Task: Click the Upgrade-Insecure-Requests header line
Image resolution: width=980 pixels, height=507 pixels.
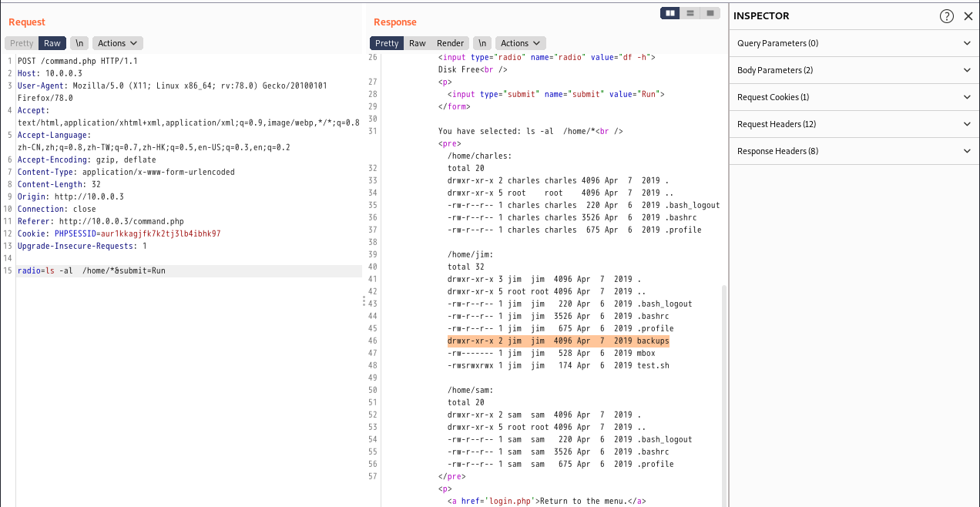Action: click(x=82, y=246)
